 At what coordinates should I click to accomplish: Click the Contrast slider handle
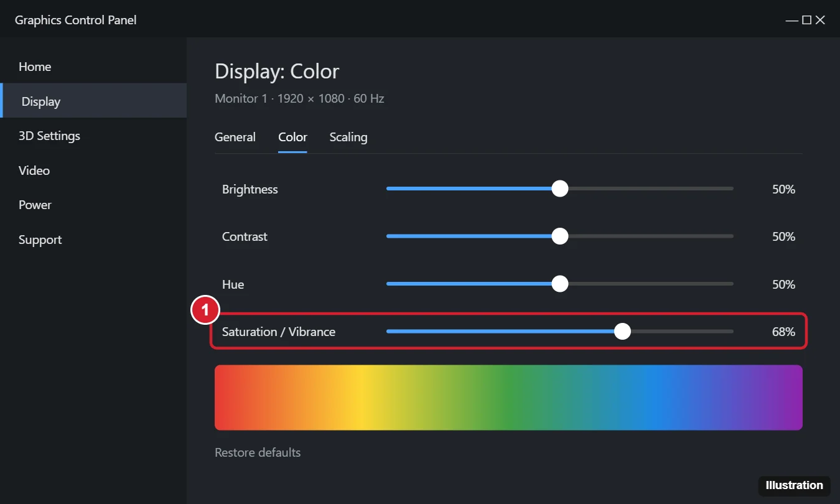(x=560, y=236)
